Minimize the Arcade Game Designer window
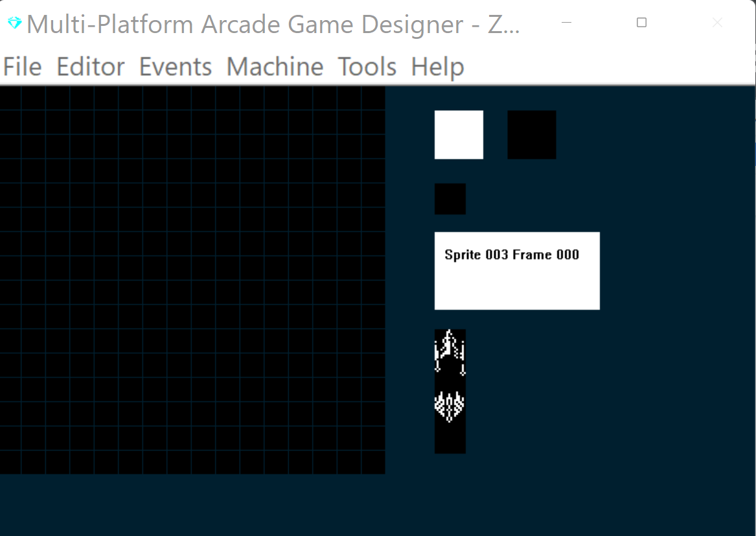This screenshot has height=536, width=756. coord(567,22)
